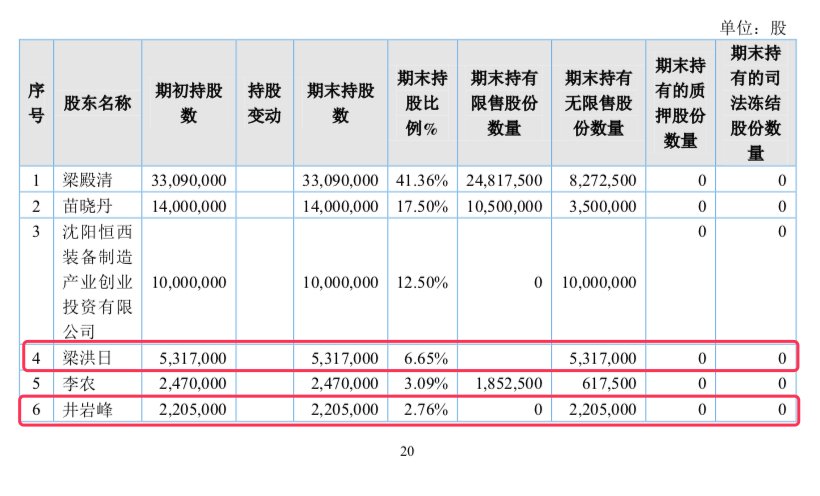Click the 期末持股数 column header

(x=340, y=103)
